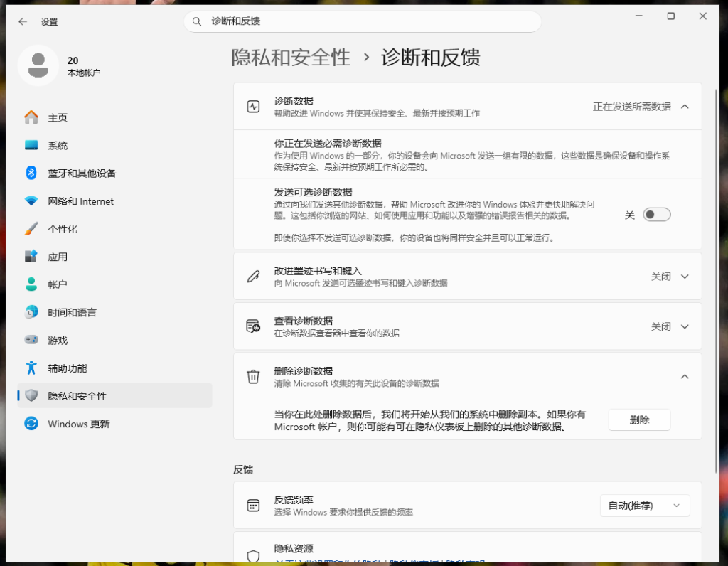Open 时间和语言 settings
Image resolution: width=728 pixels, height=566 pixels.
point(114,312)
